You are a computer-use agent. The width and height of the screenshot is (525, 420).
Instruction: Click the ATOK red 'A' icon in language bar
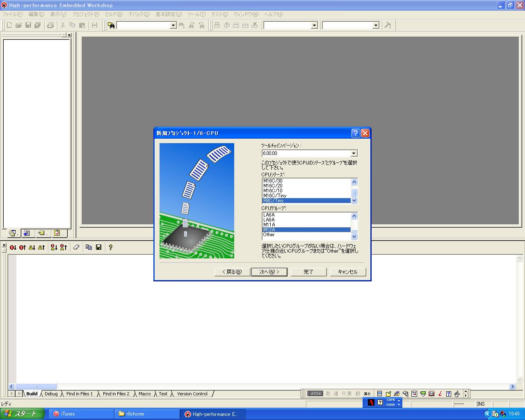(371, 402)
